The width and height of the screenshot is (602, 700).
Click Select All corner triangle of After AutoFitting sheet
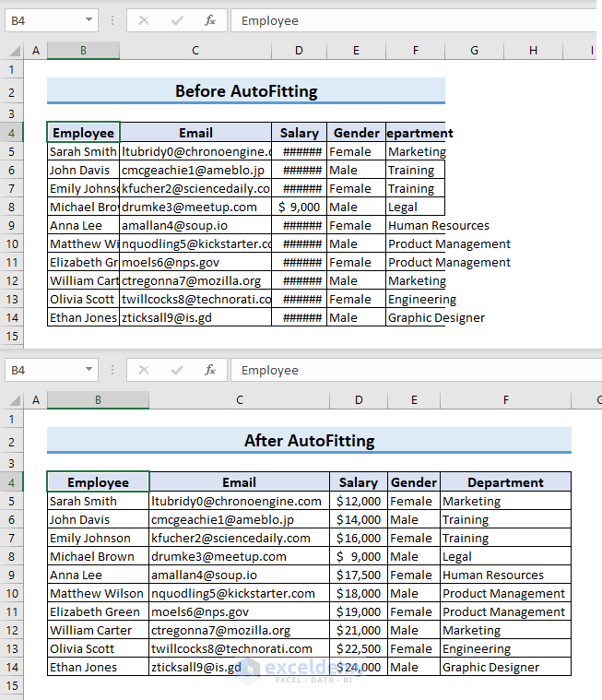coord(15,400)
